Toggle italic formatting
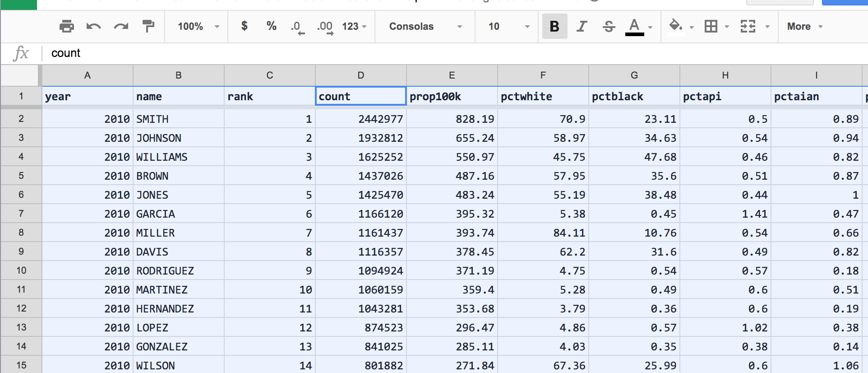 (582, 26)
